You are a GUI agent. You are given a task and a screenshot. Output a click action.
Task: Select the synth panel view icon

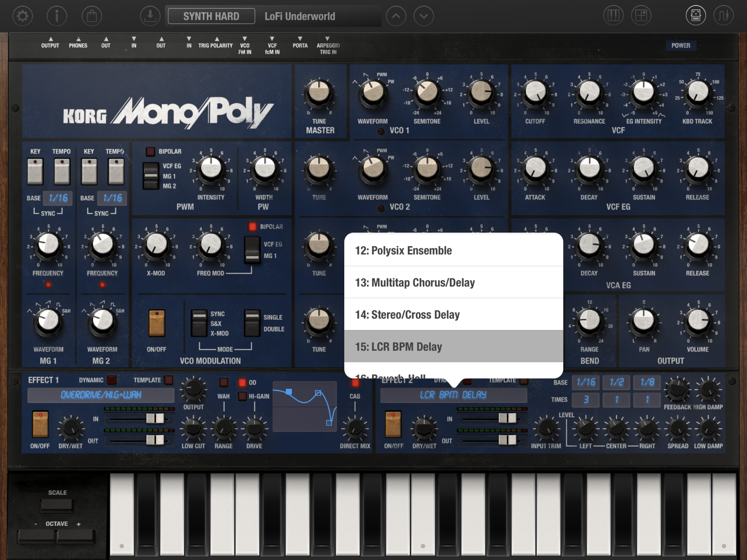point(696,15)
